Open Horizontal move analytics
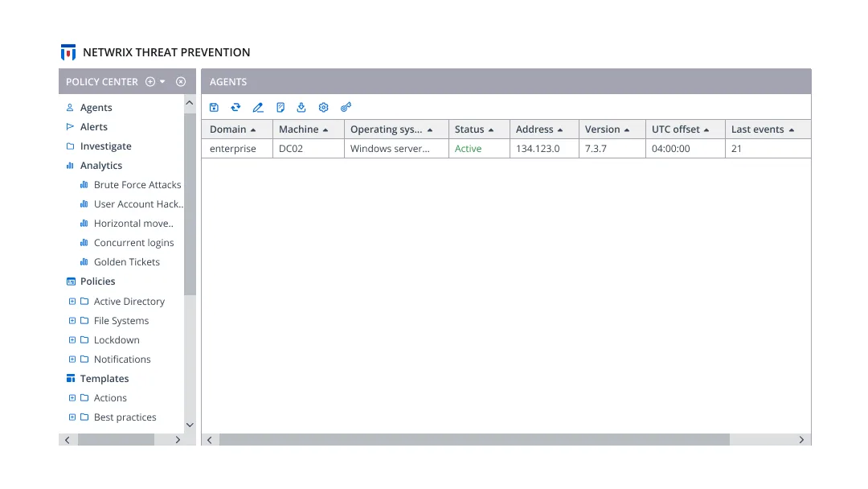Viewport: 868px width, 489px height. (133, 223)
